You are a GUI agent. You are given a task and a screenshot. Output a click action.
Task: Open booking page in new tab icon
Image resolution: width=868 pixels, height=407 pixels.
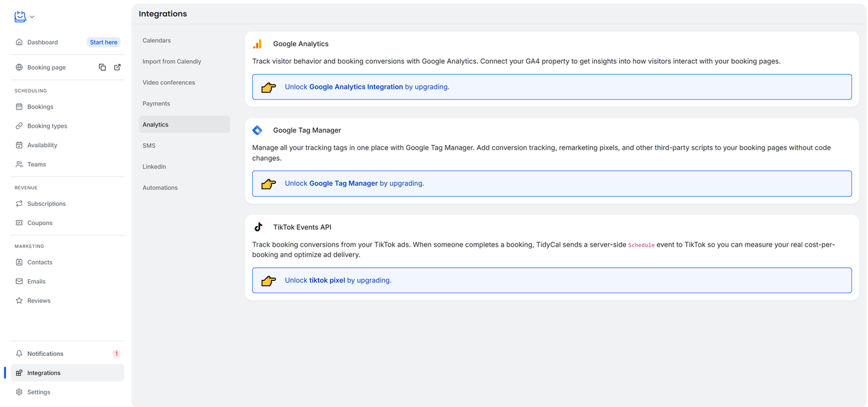pyautogui.click(x=117, y=67)
